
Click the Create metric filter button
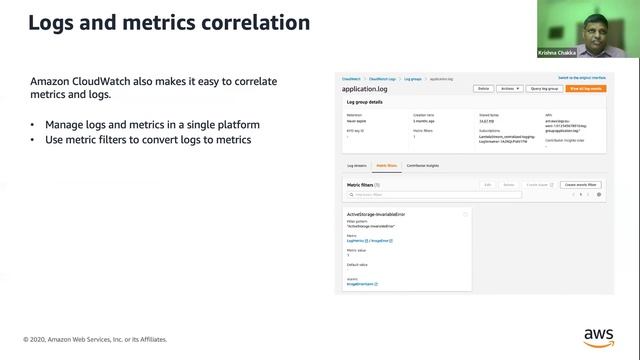580,185
